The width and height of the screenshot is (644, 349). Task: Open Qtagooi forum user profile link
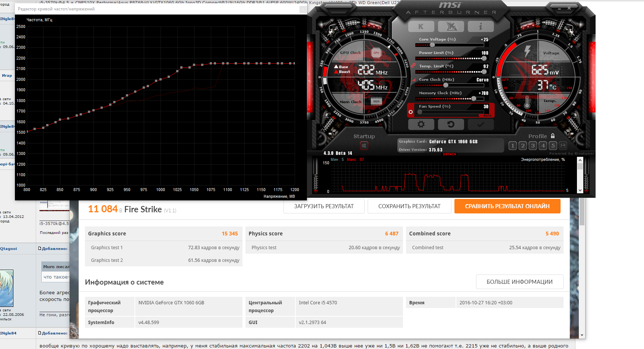point(9,248)
